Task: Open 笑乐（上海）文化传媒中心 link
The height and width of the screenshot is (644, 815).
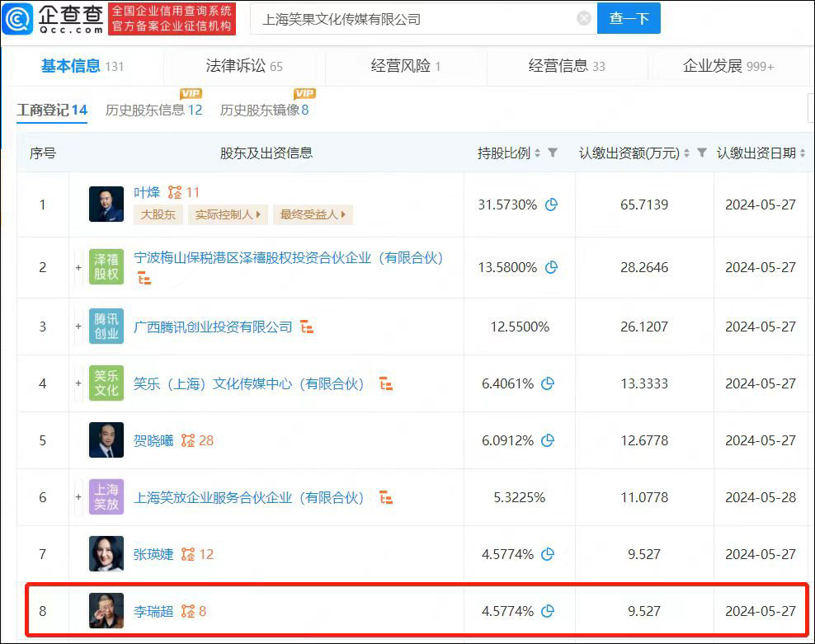Action: point(249,383)
